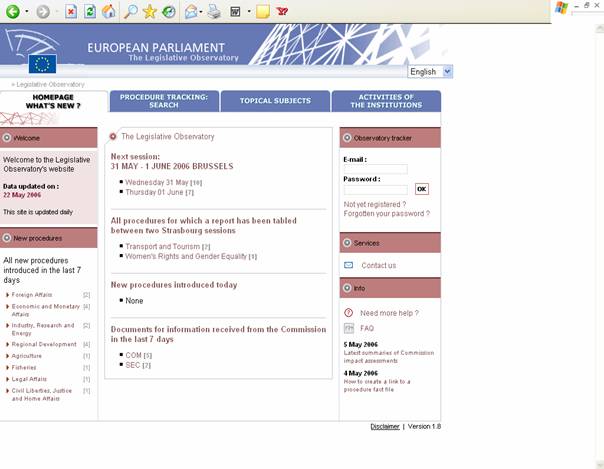Expand Legal Affairs arrow in New procedures
604x469 pixels.
click(7, 379)
